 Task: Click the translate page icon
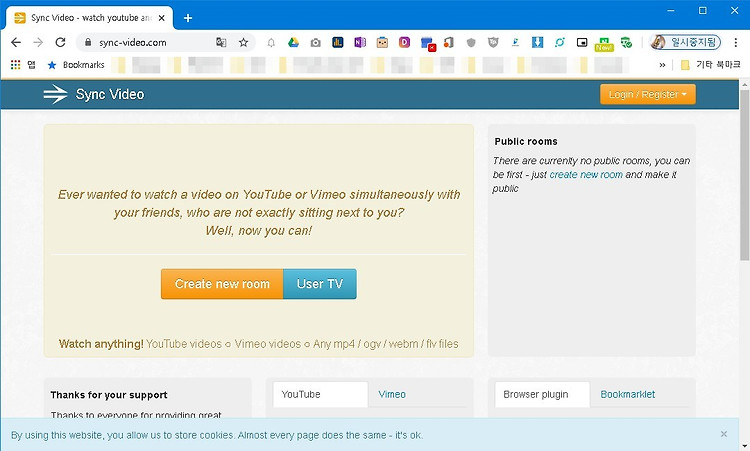(221, 43)
